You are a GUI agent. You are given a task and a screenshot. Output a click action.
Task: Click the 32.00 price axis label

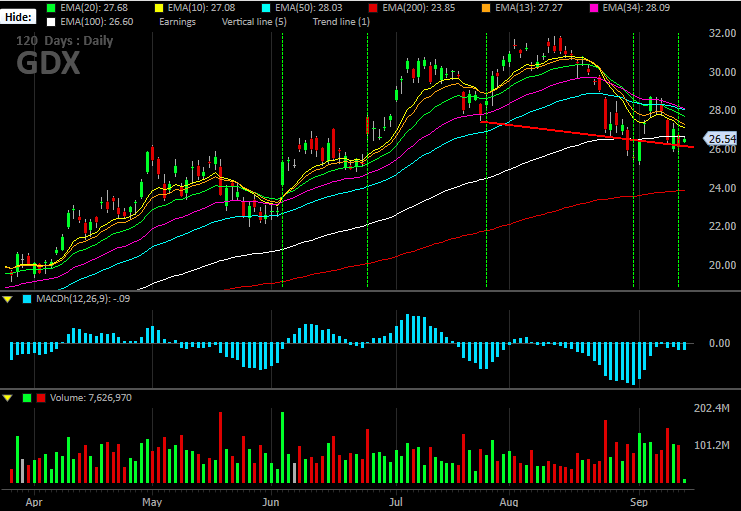723,34
